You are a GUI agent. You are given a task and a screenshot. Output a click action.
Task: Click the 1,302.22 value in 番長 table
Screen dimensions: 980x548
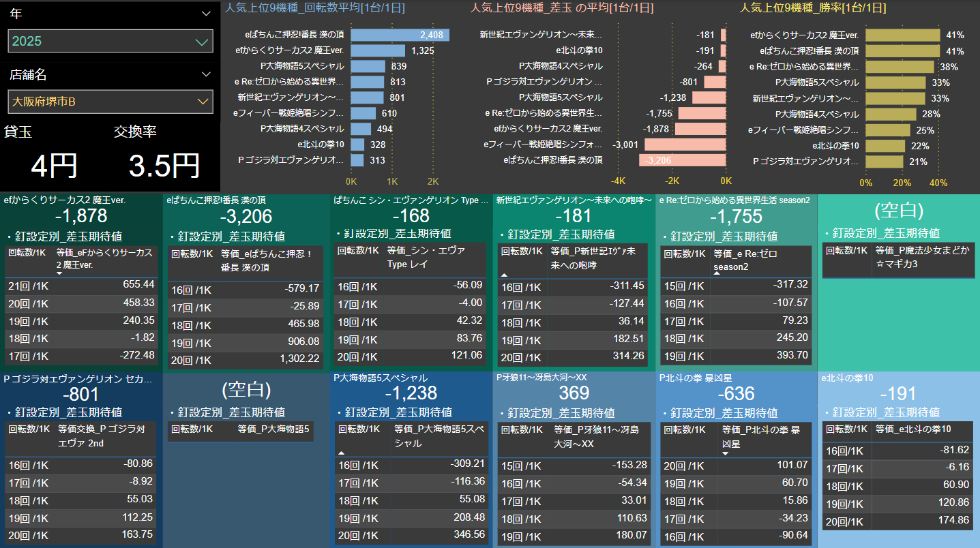[299, 358]
